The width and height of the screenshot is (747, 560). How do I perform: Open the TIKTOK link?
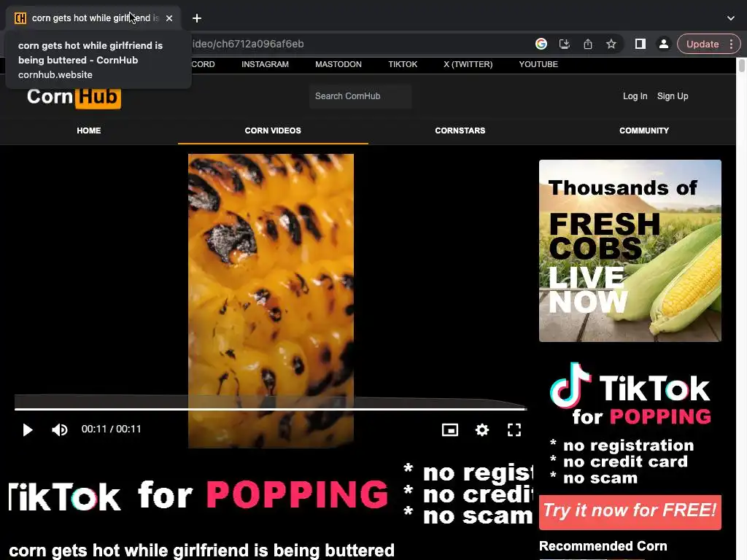403,64
